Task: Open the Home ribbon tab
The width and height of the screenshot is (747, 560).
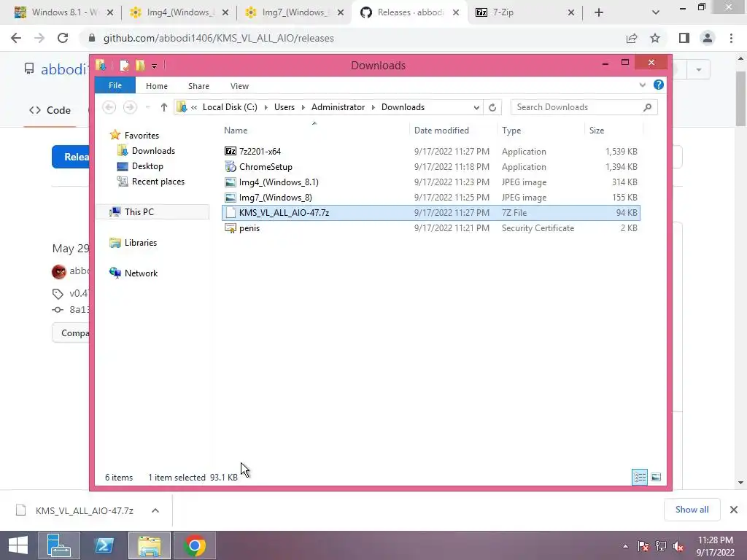Action: (x=157, y=86)
